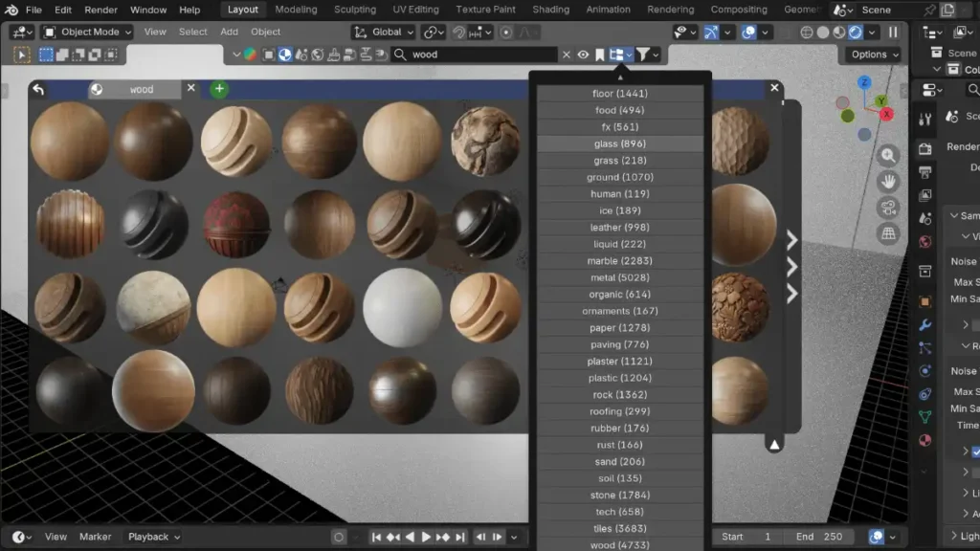Switch to the UV Editing workspace tab

tap(415, 10)
